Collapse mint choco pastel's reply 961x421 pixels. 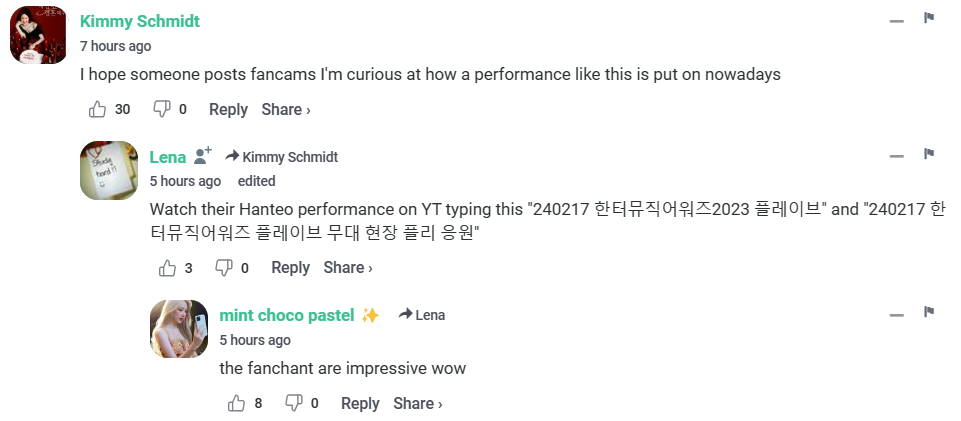(896, 314)
